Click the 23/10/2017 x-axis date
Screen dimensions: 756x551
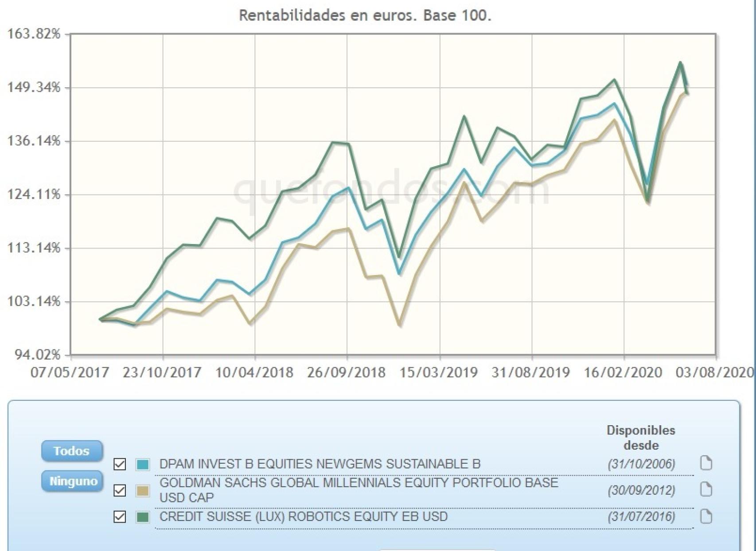(x=162, y=373)
